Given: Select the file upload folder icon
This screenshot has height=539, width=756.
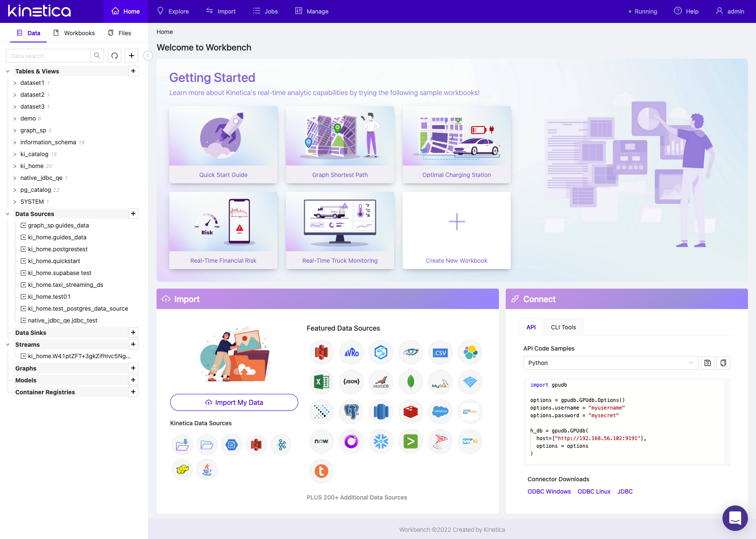Looking at the screenshot, I should 182,445.
